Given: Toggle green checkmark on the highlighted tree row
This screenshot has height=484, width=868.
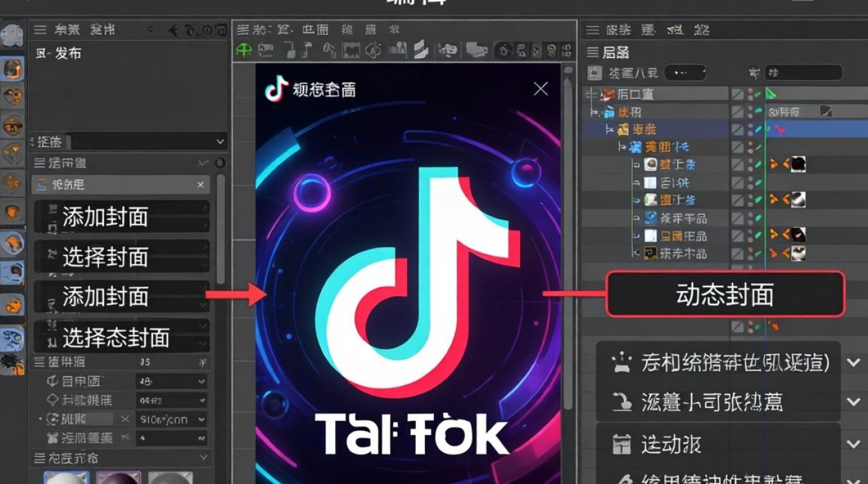Looking at the screenshot, I should pos(757,130).
